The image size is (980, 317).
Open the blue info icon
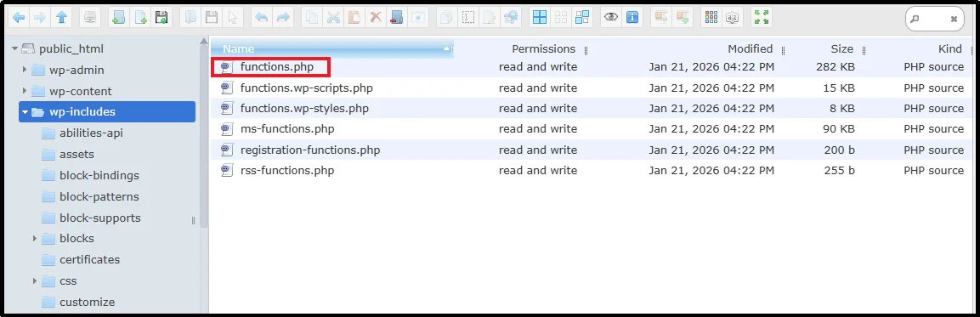pyautogui.click(x=632, y=18)
